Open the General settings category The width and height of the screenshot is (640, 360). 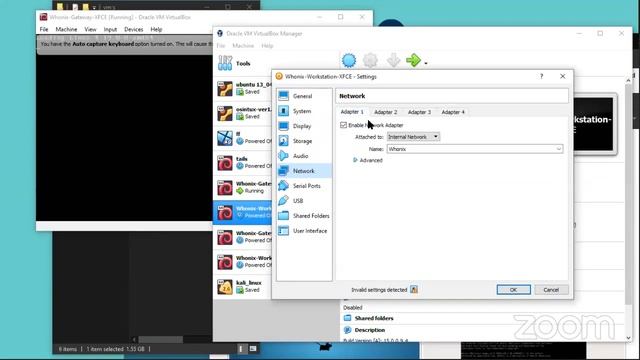pos(304,96)
